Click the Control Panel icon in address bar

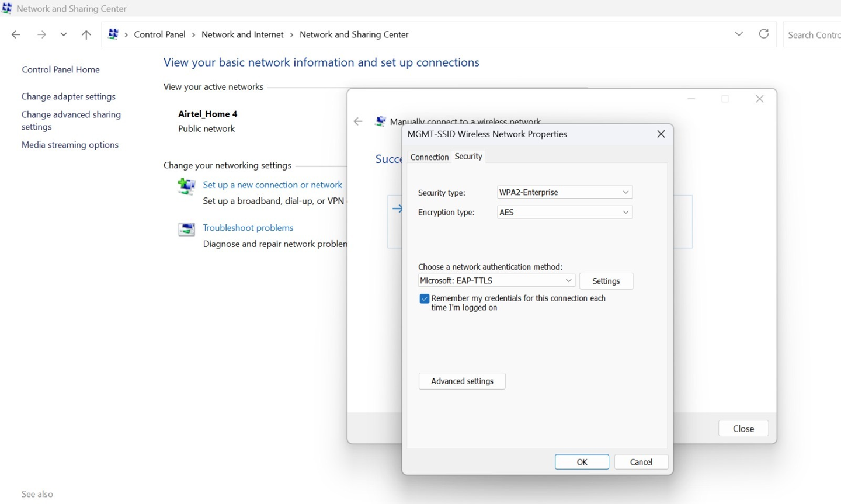[x=113, y=34]
